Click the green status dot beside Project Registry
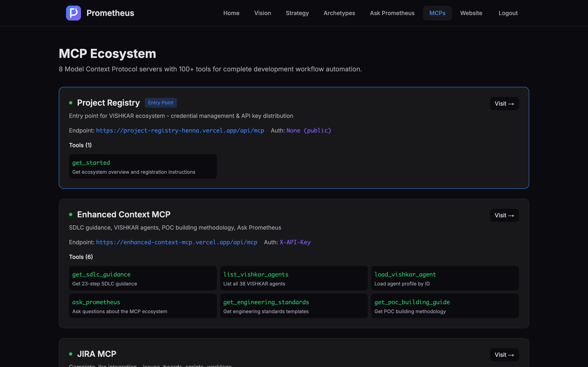588x367 pixels. point(71,103)
